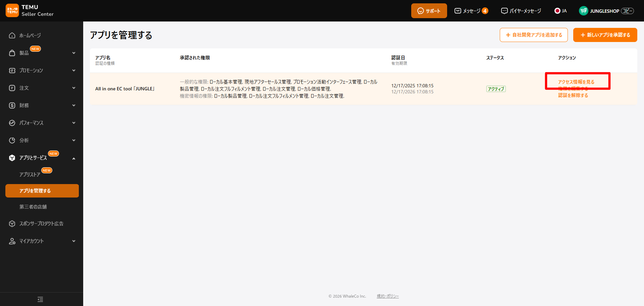Copy shop name with コピー button
This screenshot has height=306, width=644.
[x=627, y=11]
